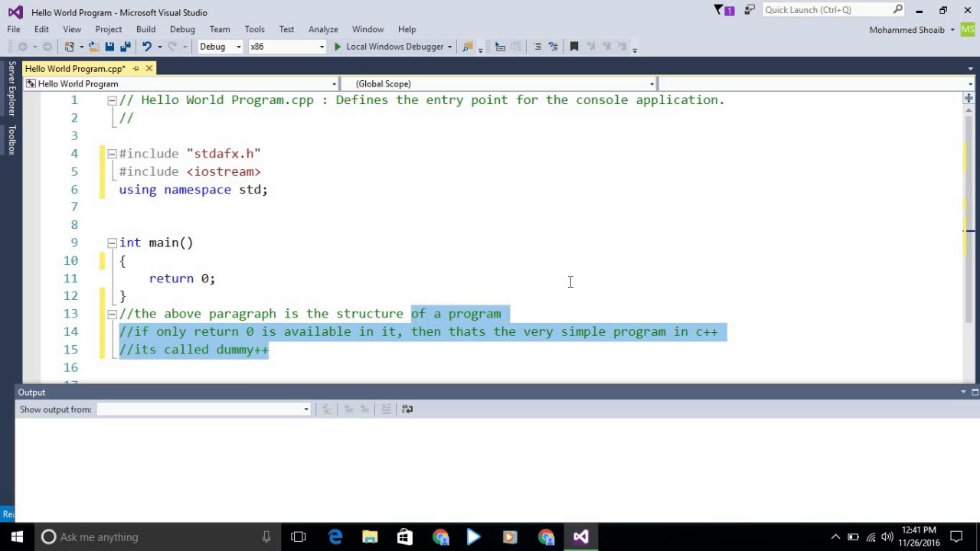
Task: Open the Window menu
Action: point(367,29)
